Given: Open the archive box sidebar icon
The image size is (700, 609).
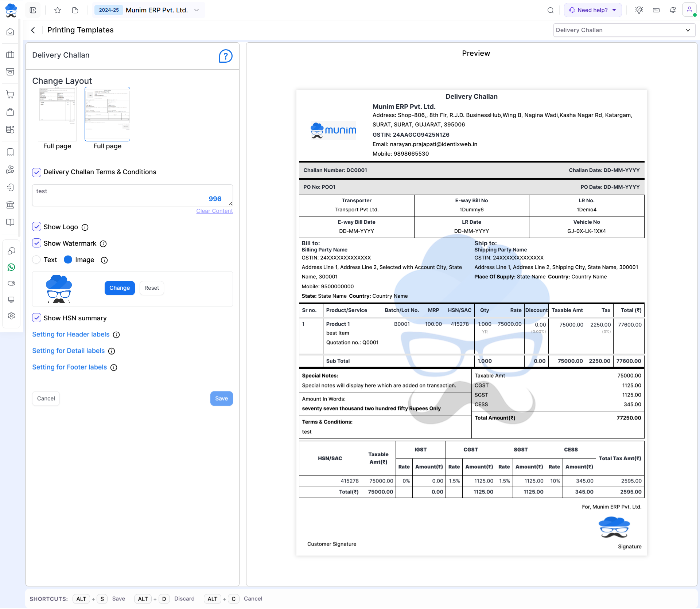Looking at the screenshot, I should [10, 71].
